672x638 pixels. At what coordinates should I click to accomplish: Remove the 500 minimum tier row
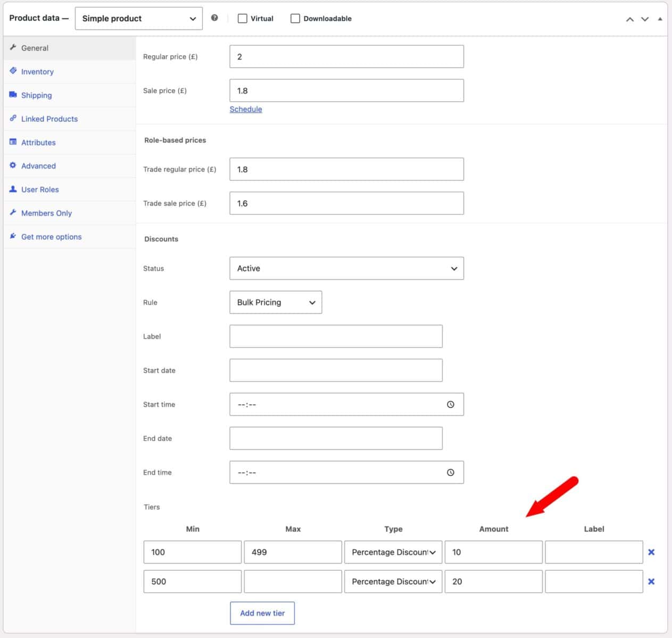click(651, 582)
